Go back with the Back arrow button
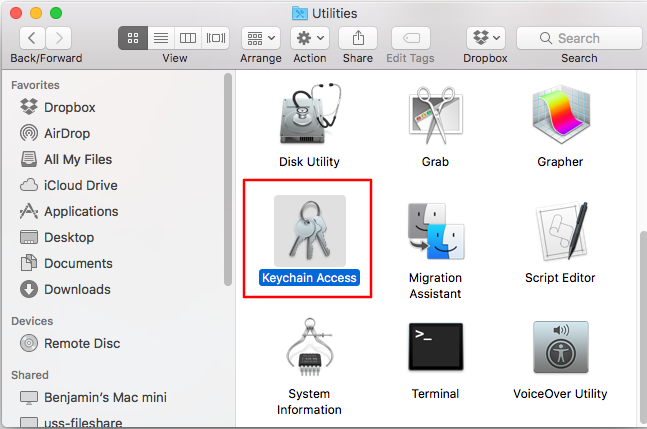The image size is (647, 429). pos(32,38)
